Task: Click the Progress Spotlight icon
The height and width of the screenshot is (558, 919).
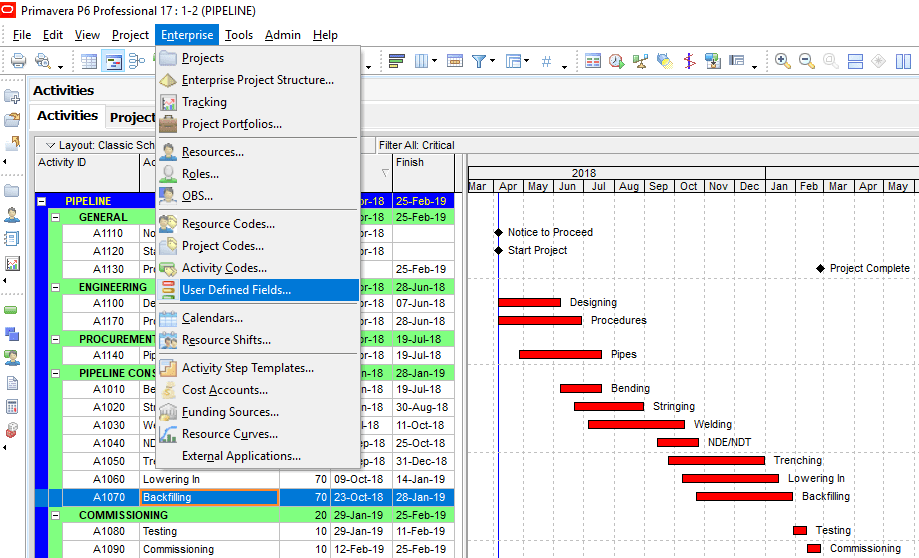Action: point(665,61)
